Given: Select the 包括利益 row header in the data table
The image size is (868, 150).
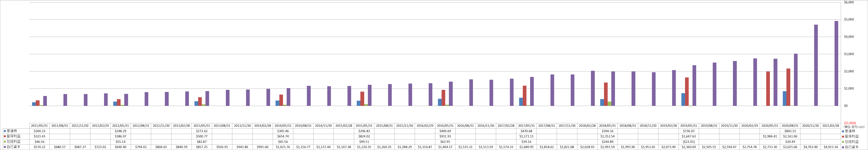Looking at the screenshot, I should 13,142.
